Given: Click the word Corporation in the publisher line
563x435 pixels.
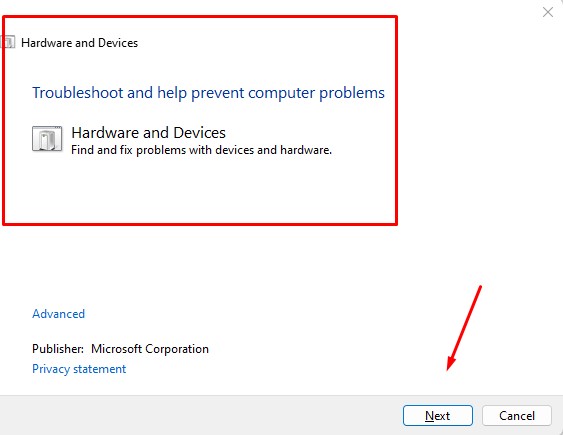Looking at the screenshot, I should pyautogui.click(x=177, y=349).
